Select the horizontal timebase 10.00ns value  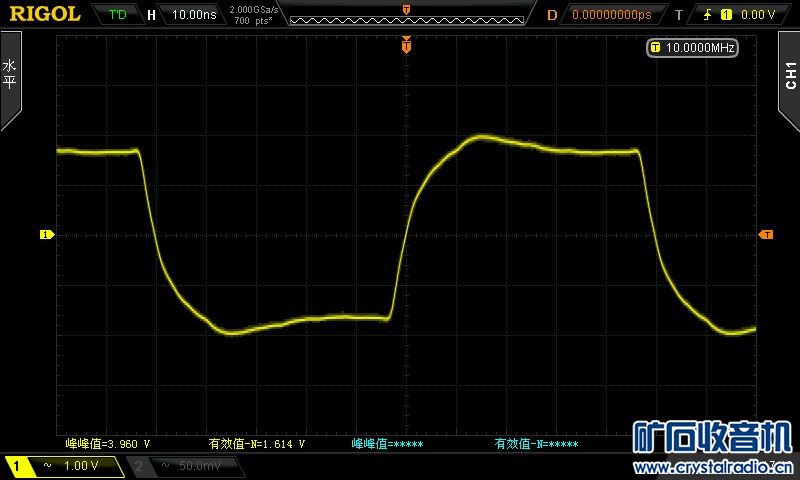click(x=194, y=14)
